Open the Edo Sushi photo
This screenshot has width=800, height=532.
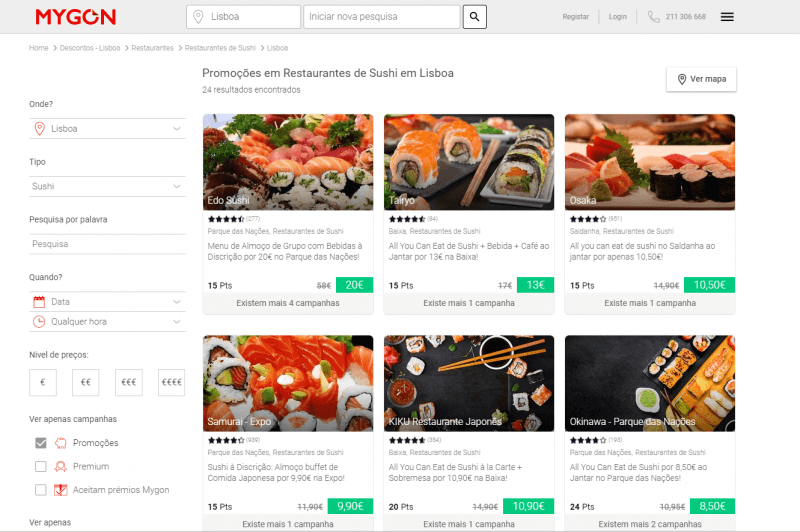[288, 162]
